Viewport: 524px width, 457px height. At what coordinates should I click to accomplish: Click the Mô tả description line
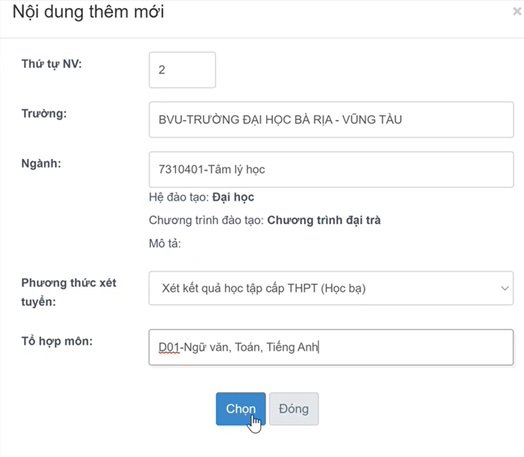165,243
